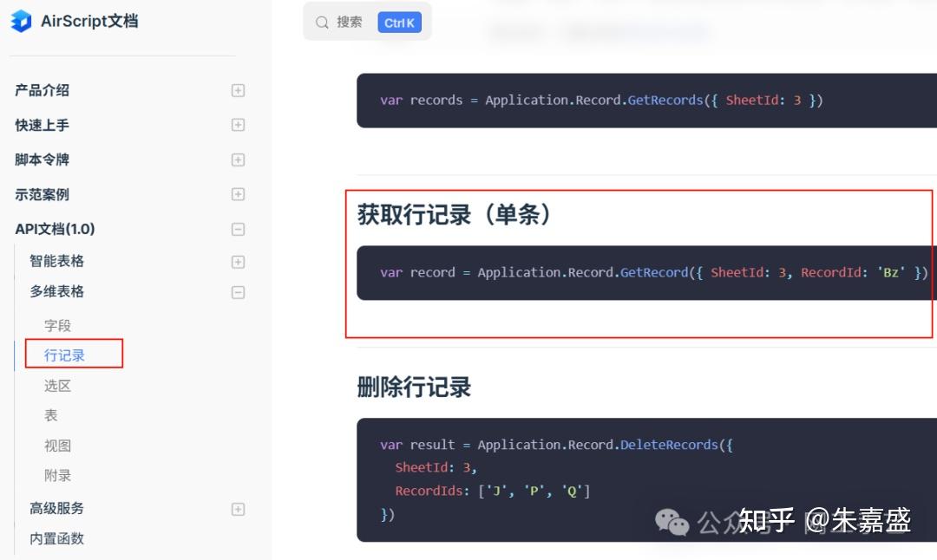The image size is (937, 560).
Task: Expand the 快速上手 section
Action: (238, 125)
